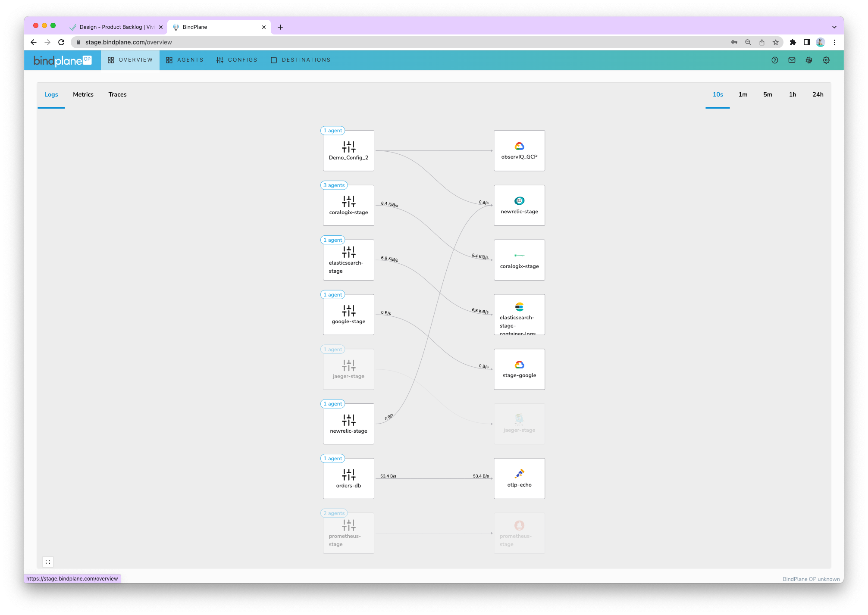Set time period to 5m
Screen dimensions: 868x615
[x=768, y=94]
